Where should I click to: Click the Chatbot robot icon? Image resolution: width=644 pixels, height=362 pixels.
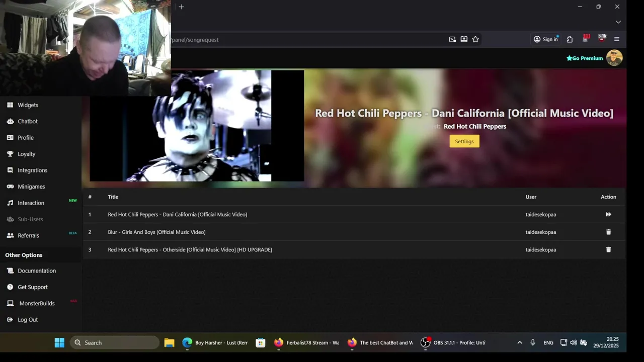(x=10, y=121)
